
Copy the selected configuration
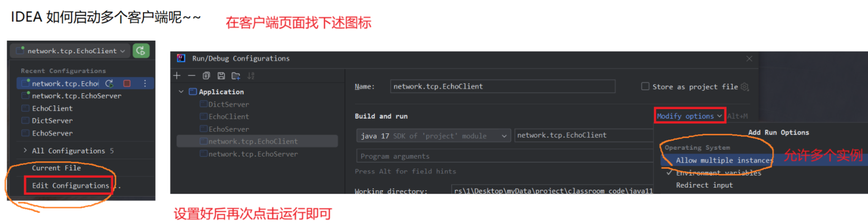[206, 76]
